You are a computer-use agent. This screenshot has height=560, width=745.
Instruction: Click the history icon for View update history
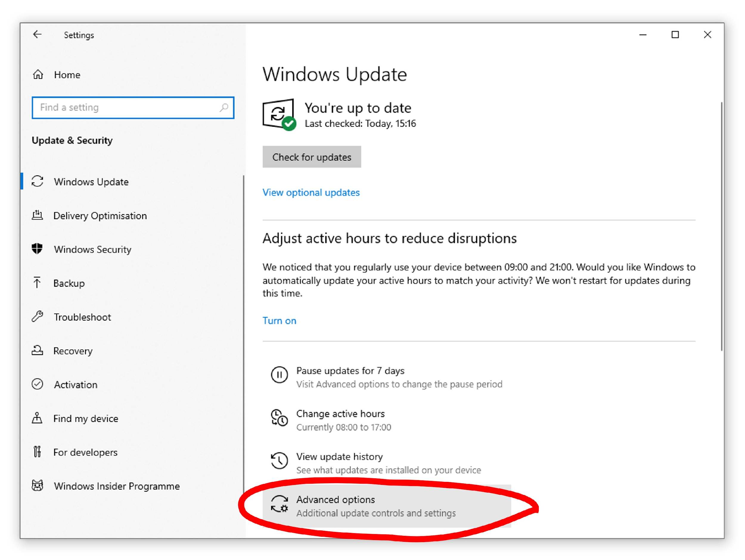279,461
